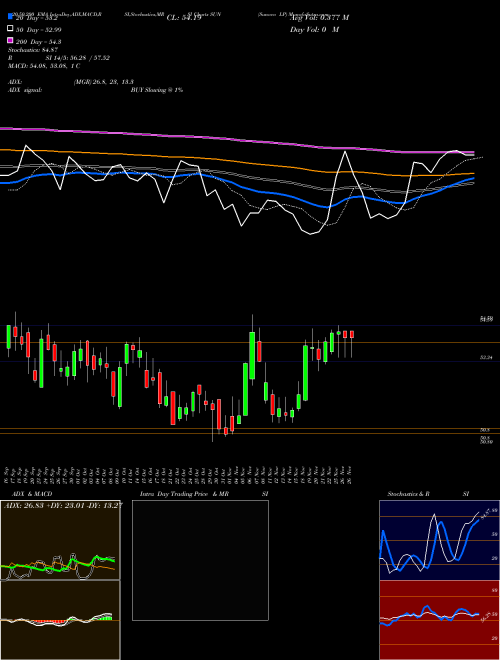Click the last red candlestick on the chart
Viewport: 500px width, 660px height.
352,334
